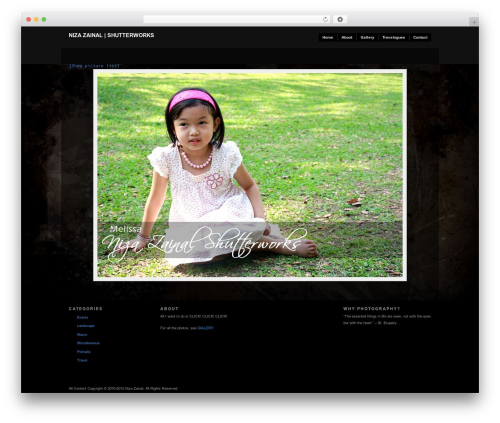
Task: Click the Niza Zainal Shutterworks site title
Action: (111, 35)
